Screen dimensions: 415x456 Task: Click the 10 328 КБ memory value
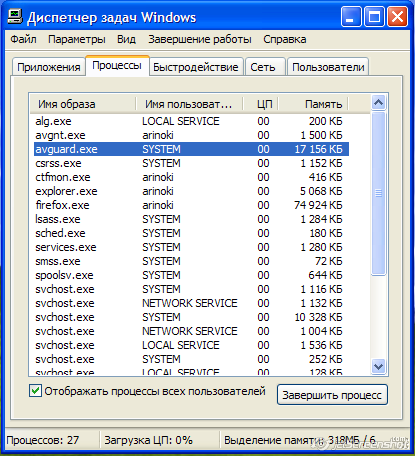[x=318, y=317]
